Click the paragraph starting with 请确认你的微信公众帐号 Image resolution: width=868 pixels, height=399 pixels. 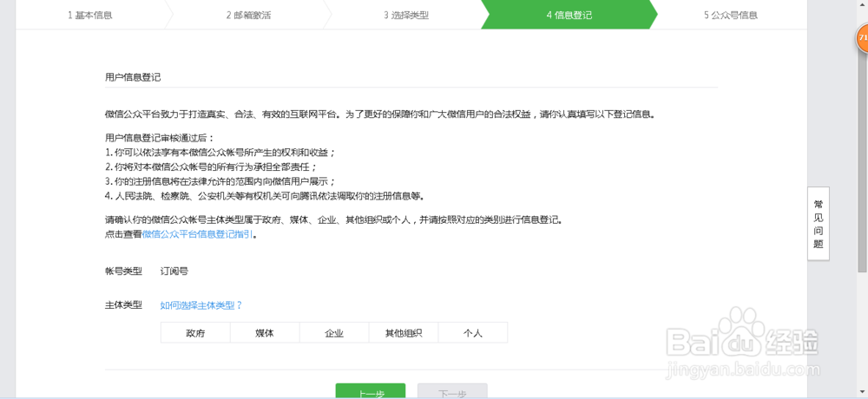point(333,219)
